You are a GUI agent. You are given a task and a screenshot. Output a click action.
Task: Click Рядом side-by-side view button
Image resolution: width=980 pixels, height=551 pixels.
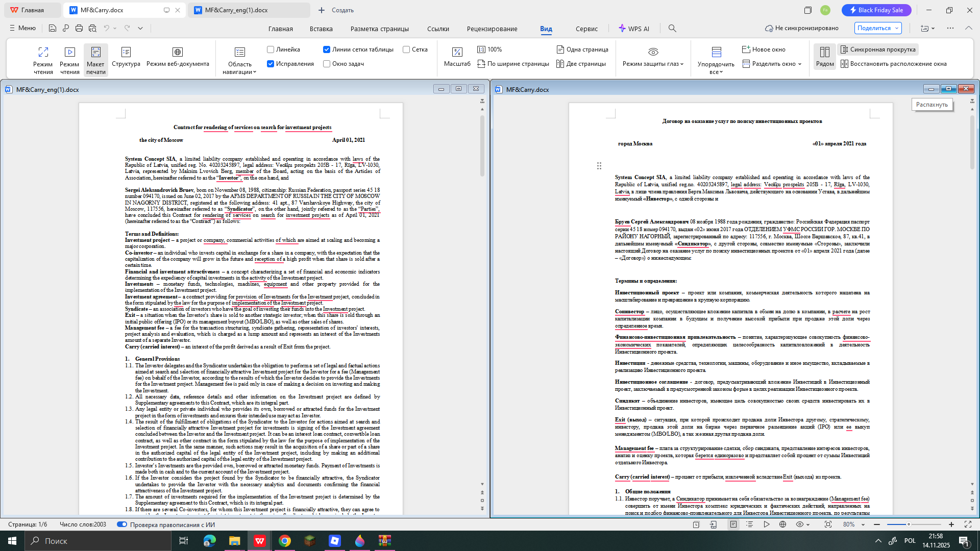point(825,57)
